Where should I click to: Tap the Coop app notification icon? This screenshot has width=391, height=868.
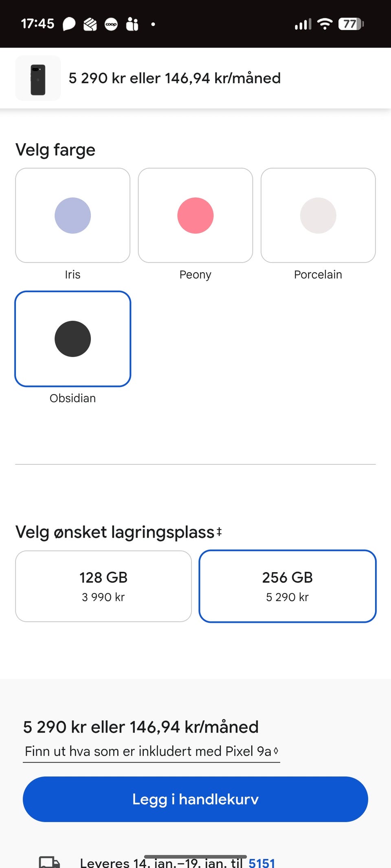pyautogui.click(x=111, y=24)
